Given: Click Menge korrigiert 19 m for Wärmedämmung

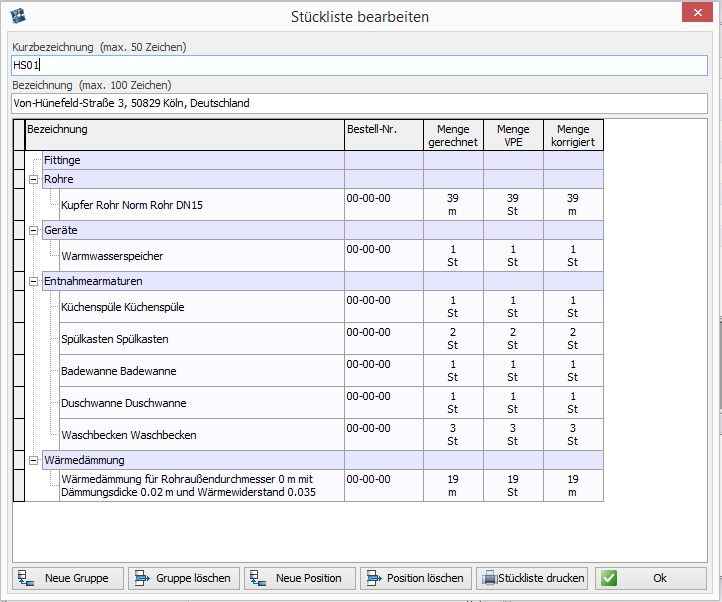Looking at the screenshot, I should click(x=573, y=485).
